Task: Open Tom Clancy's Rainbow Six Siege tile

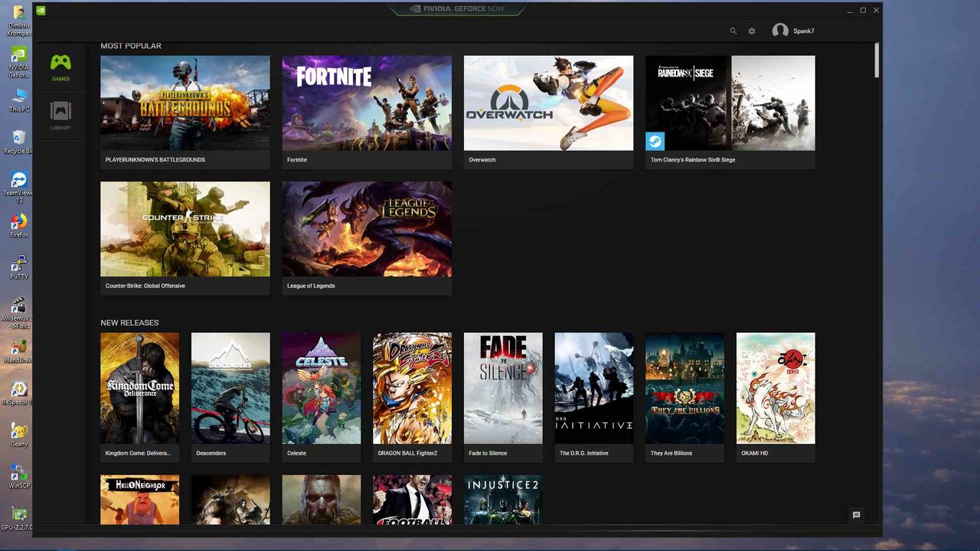Action: [730, 112]
